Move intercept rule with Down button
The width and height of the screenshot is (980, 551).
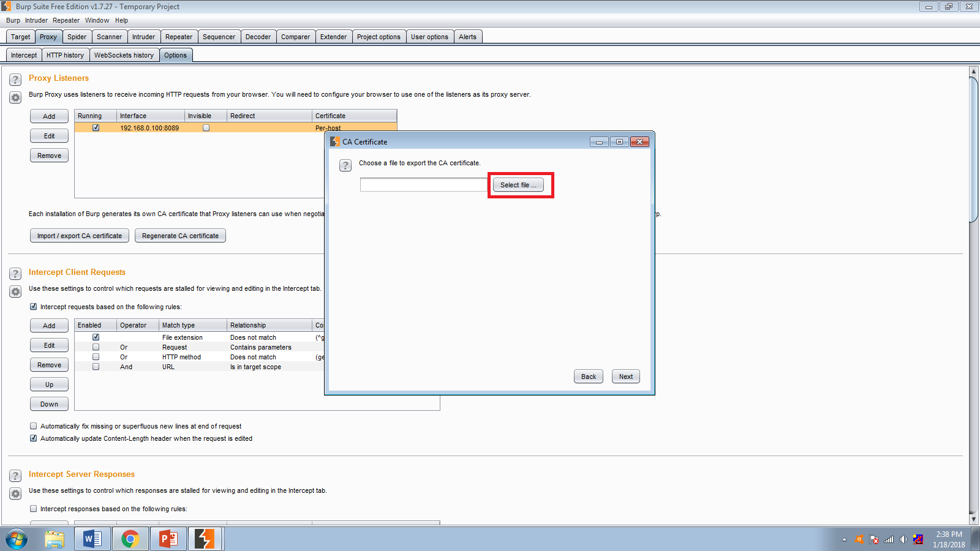(x=49, y=404)
